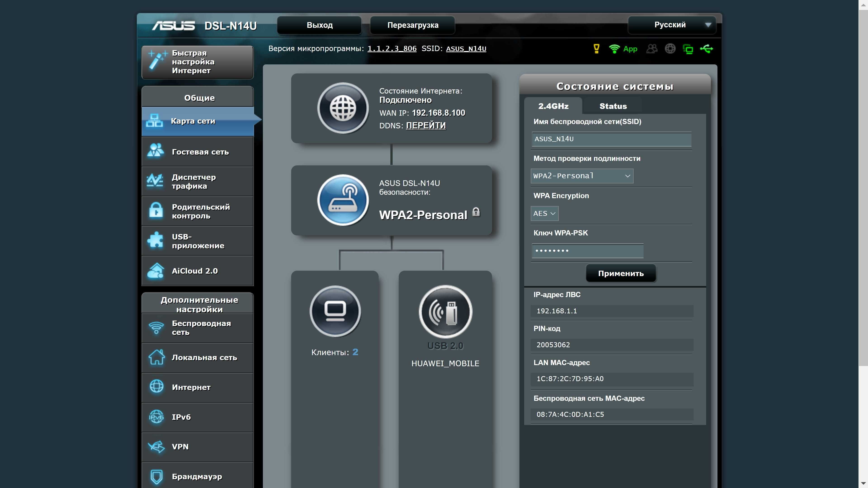Select the router icon in network map

tap(343, 200)
